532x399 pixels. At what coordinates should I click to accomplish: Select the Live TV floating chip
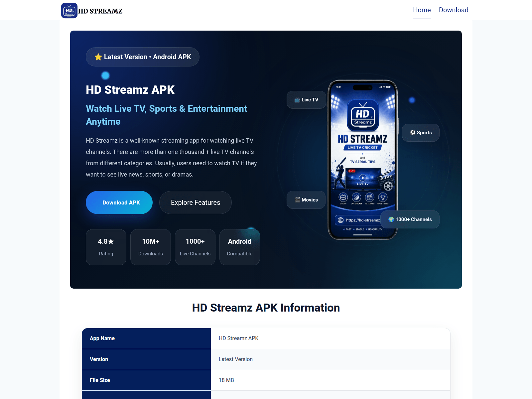[x=306, y=100]
